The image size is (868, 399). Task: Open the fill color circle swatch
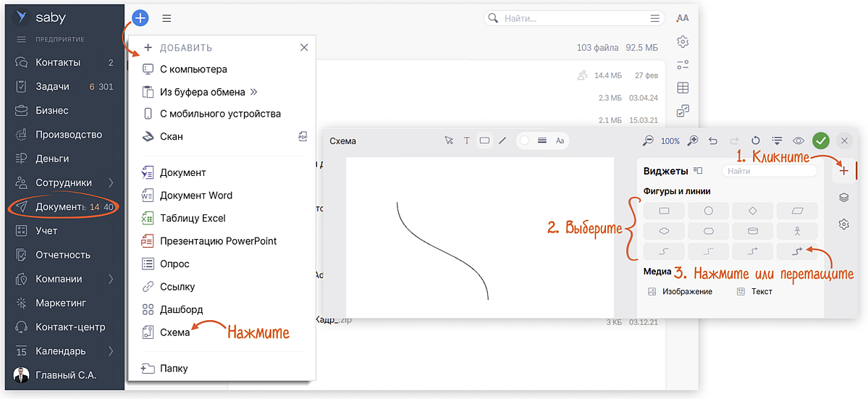pos(524,140)
